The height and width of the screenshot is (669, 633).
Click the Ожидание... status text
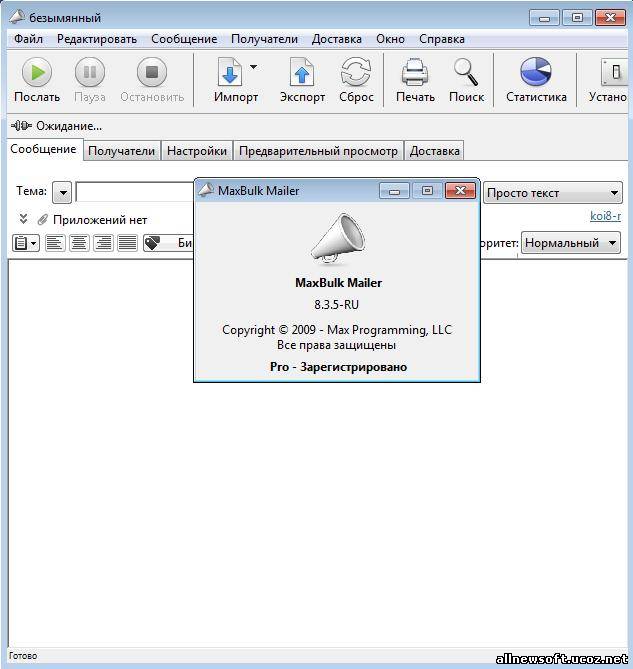click(69, 126)
